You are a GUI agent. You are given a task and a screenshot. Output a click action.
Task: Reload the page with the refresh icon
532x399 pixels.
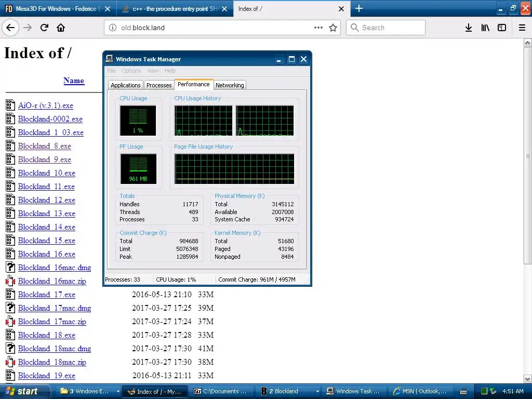tap(44, 28)
